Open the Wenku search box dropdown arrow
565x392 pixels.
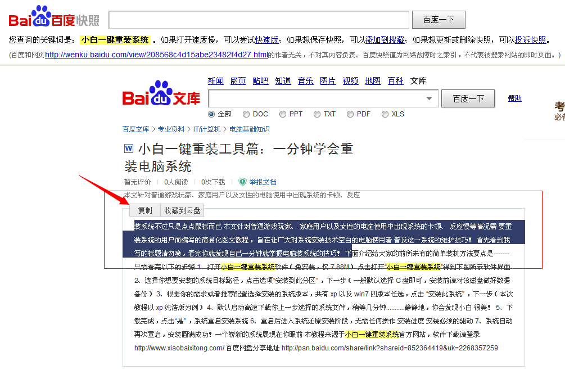429,98
